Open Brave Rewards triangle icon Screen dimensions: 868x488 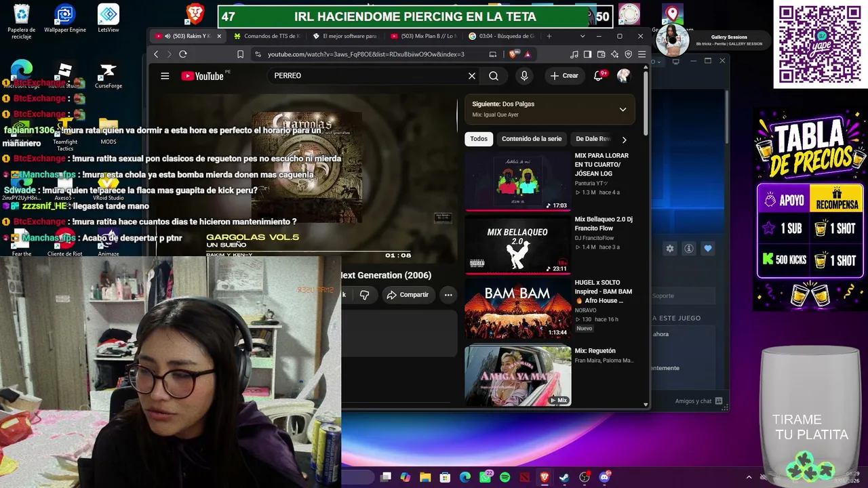click(528, 54)
